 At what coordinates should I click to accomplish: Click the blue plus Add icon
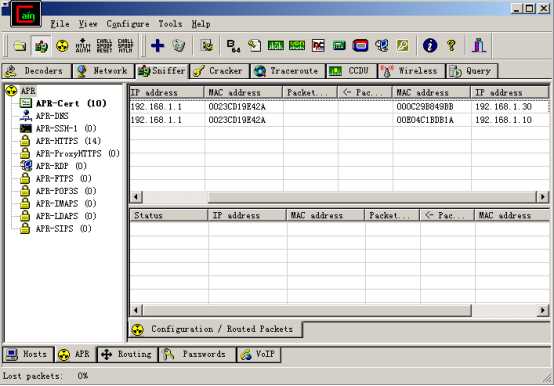point(157,46)
